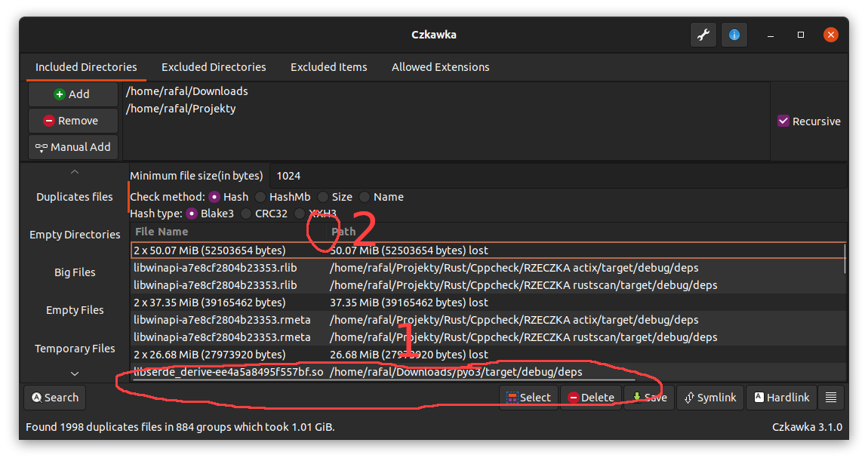Click the found duplicates status text
868x461 pixels.
coord(180,427)
